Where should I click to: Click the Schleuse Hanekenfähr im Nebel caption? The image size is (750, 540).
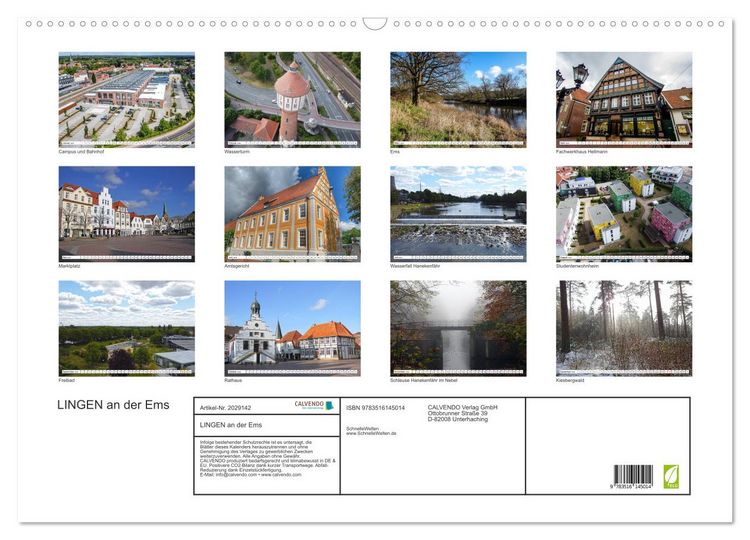424,380
